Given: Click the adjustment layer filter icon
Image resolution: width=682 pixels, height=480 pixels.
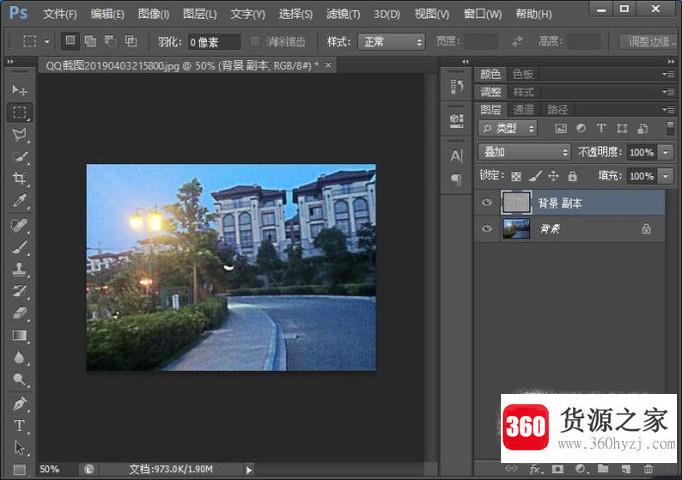Looking at the screenshot, I should (581, 128).
